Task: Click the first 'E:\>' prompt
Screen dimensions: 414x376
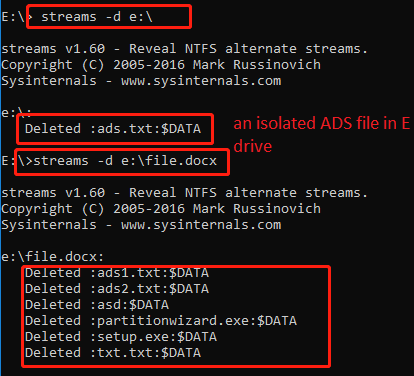Action: (x=17, y=17)
